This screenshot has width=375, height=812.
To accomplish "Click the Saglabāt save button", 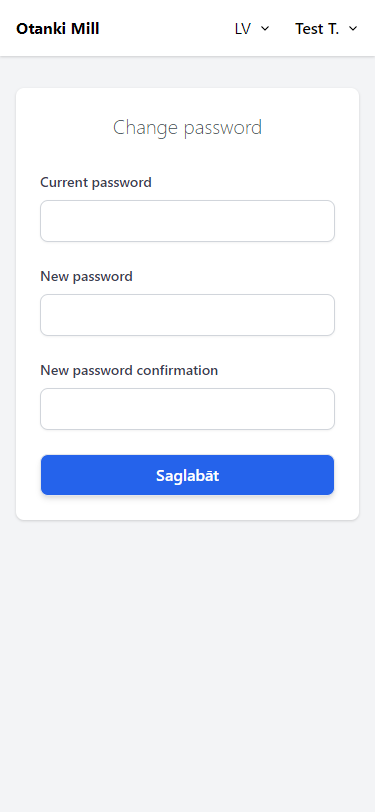I will coord(188,475).
